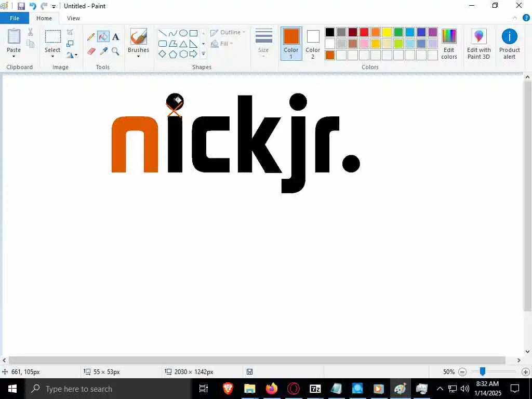The width and height of the screenshot is (532, 399).
Task: Select the Color picker eyedropper tool
Action: coord(103,51)
